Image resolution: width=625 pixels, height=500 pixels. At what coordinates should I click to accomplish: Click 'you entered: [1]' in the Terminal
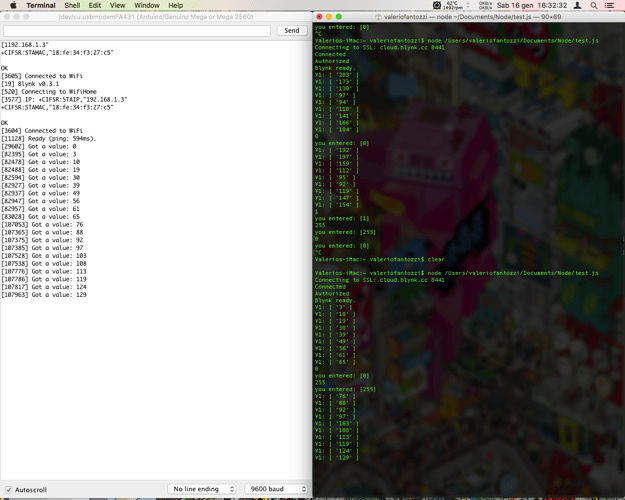(342, 218)
